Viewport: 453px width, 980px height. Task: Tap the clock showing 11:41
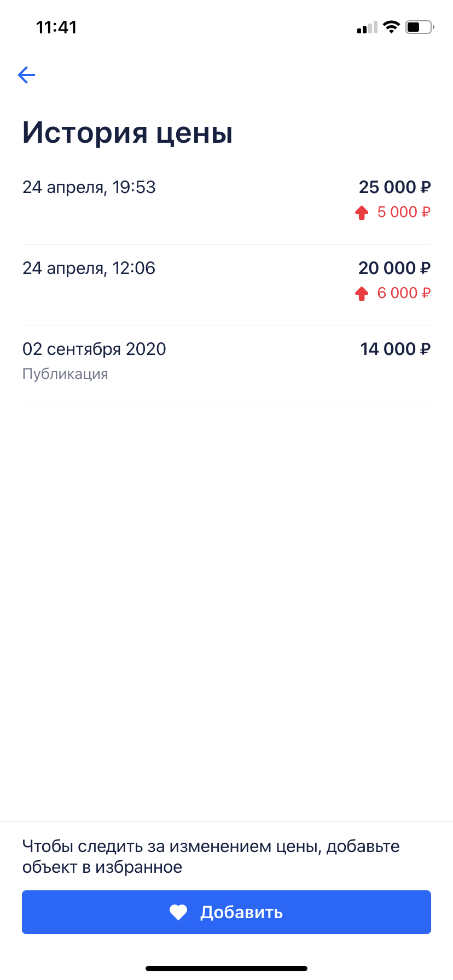click(56, 27)
